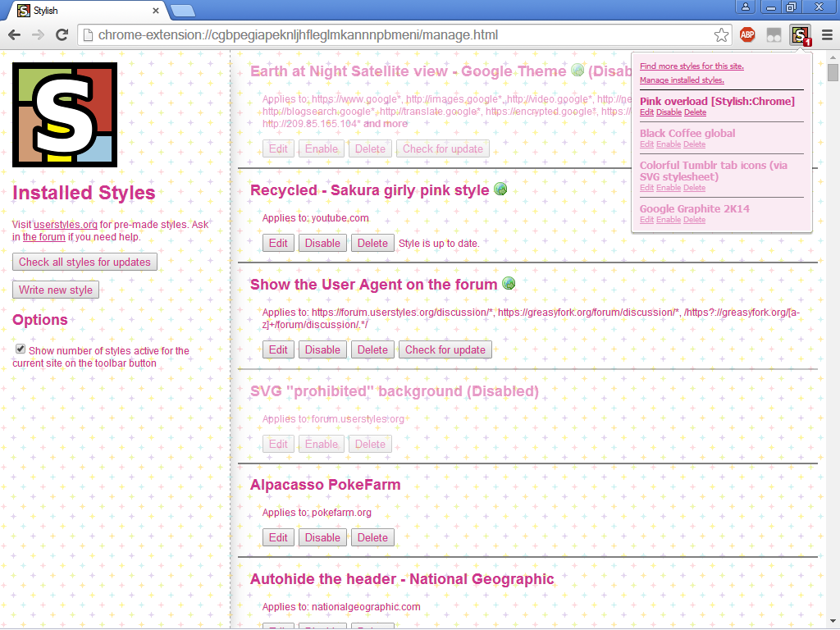Disable the Pink overload style in the popup
Image resolution: width=840 pixels, height=630 pixels.
pos(669,112)
